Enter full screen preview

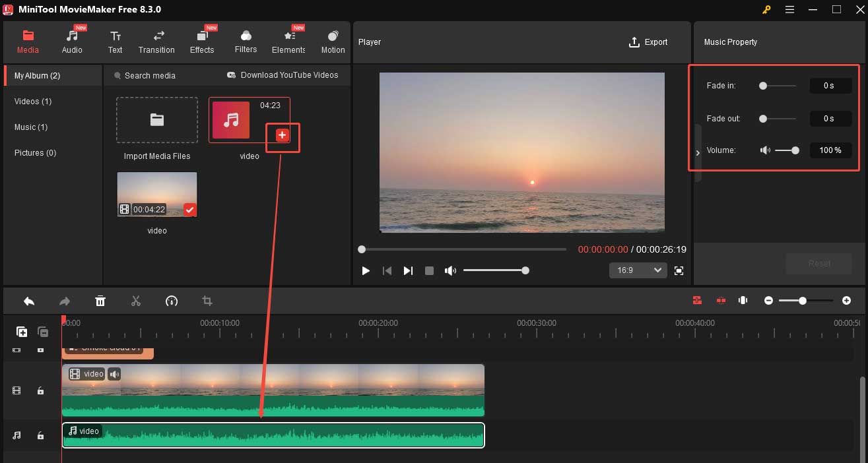679,271
